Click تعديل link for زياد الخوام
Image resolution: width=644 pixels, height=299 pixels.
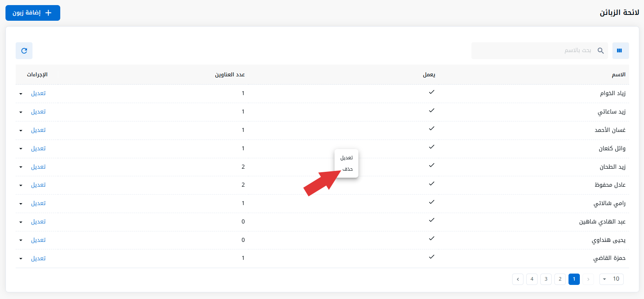[x=38, y=93]
